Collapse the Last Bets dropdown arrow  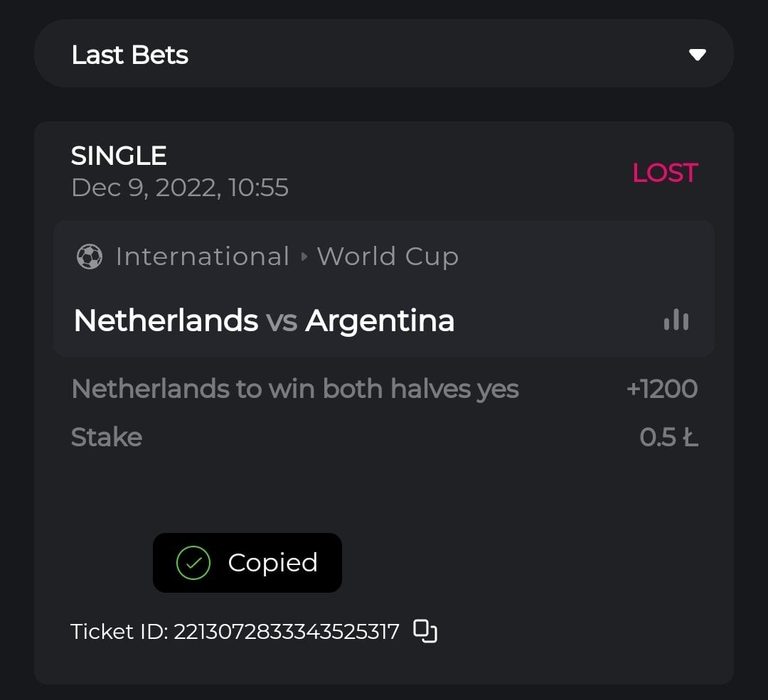pyautogui.click(x=697, y=55)
